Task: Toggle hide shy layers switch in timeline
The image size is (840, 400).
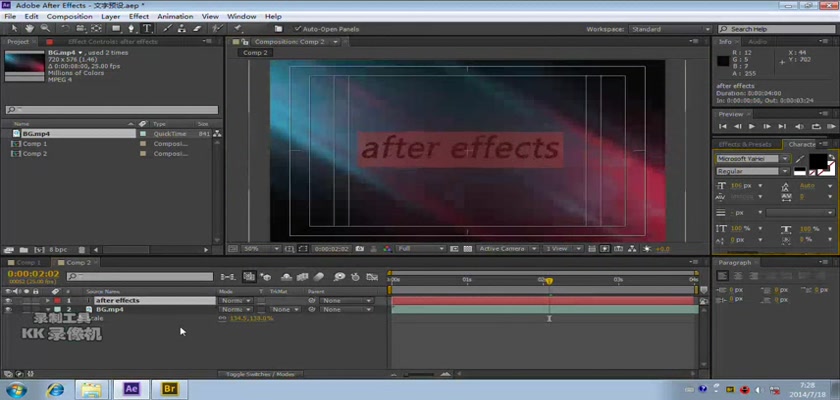Action: click(x=287, y=277)
